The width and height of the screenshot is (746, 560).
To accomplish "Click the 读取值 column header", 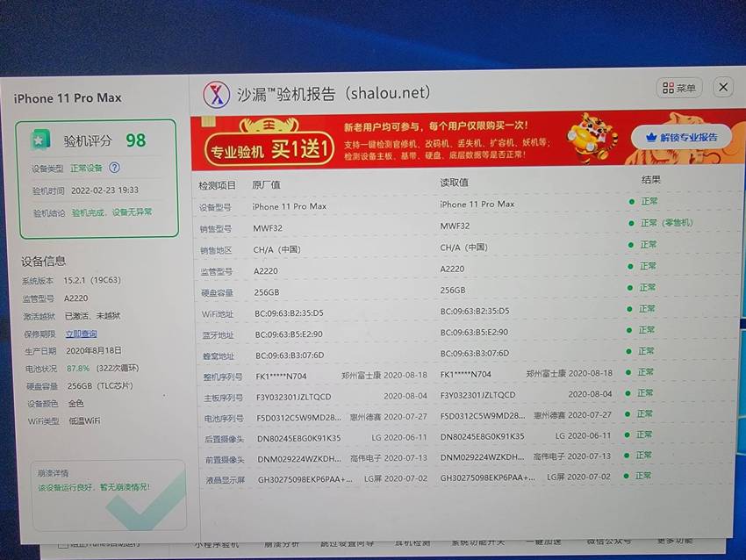I will coord(454,183).
